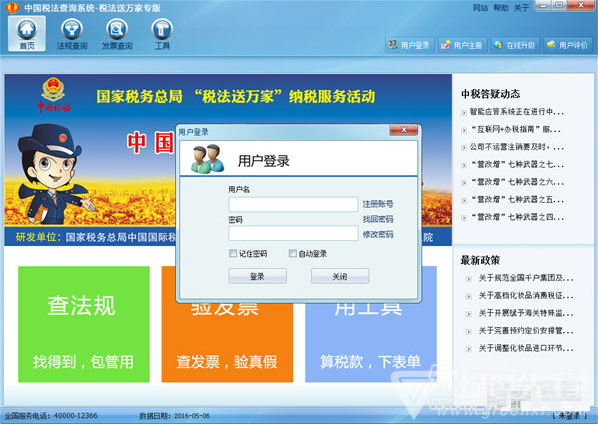Open the 工具 tools icon

click(162, 34)
